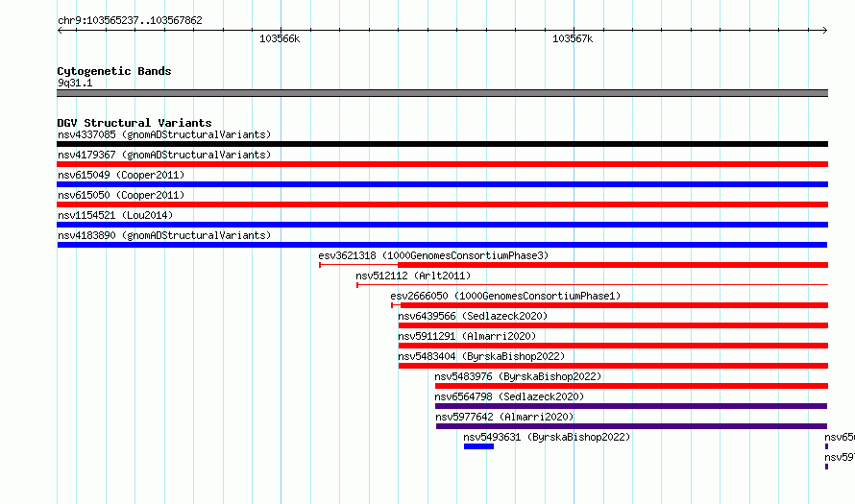The image size is (855, 504).
Task: Select the blue nsv4183890 variant bar
Action: [442, 245]
